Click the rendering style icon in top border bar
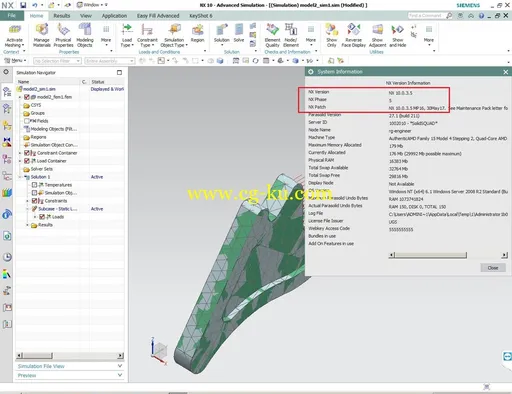Image resolution: width=512 pixels, height=394 pixels. pos(295,61)
